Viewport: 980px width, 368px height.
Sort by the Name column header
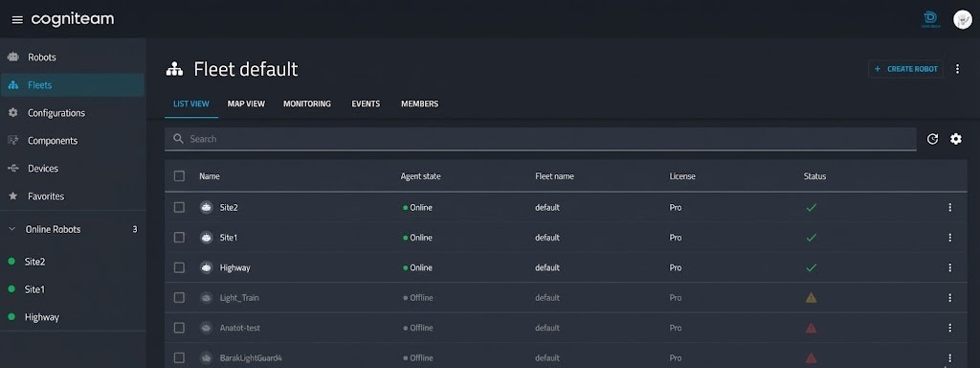(210, 176)
